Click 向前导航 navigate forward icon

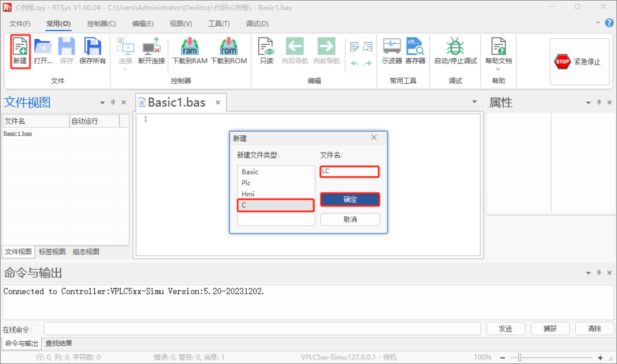coord(326,46)
